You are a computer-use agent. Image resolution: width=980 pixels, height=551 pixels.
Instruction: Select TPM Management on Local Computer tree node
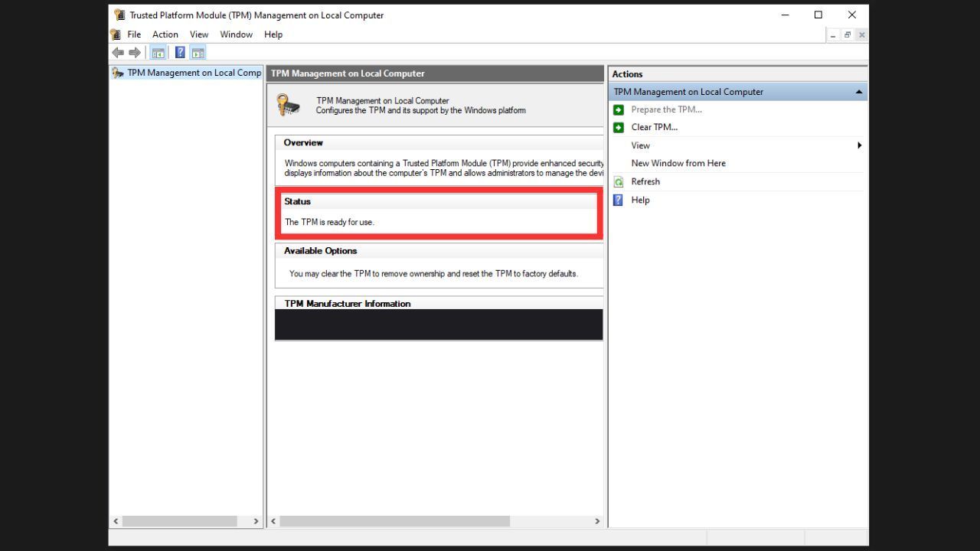tap(194, 73)
